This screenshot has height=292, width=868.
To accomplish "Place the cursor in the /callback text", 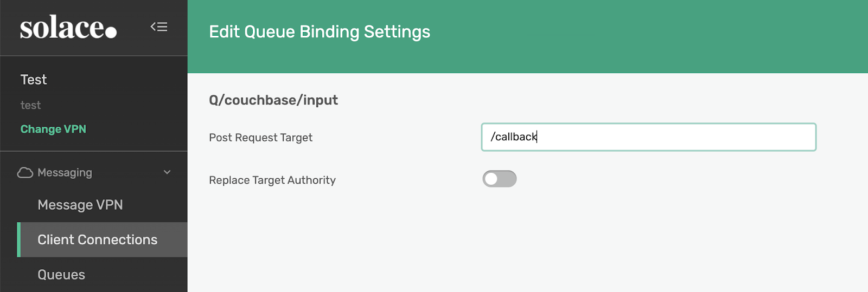I will pyautogui.click(x=513, y=137).
